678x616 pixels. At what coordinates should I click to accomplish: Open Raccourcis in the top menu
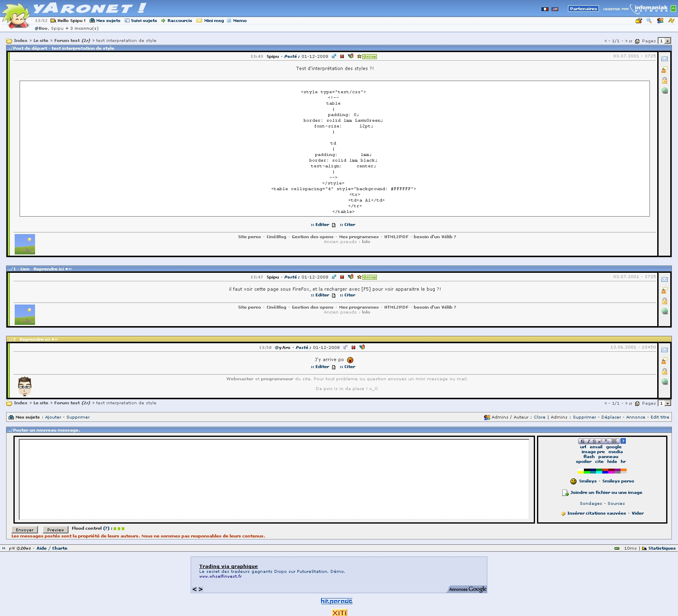[x=179, y=21]
